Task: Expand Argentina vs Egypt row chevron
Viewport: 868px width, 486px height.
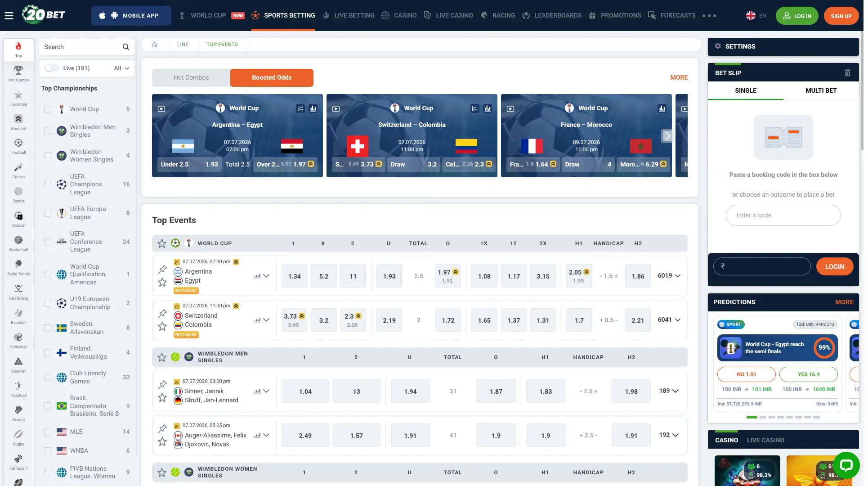Action: coord(266,276)
